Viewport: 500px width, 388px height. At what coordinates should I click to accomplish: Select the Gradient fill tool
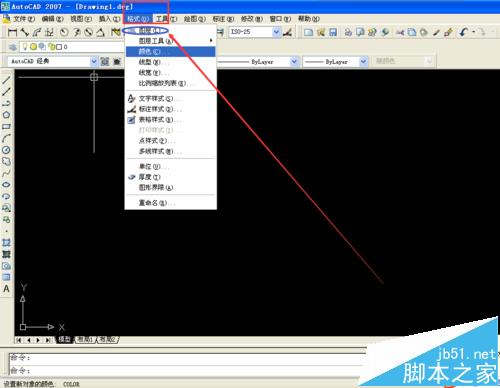[6, 254]
